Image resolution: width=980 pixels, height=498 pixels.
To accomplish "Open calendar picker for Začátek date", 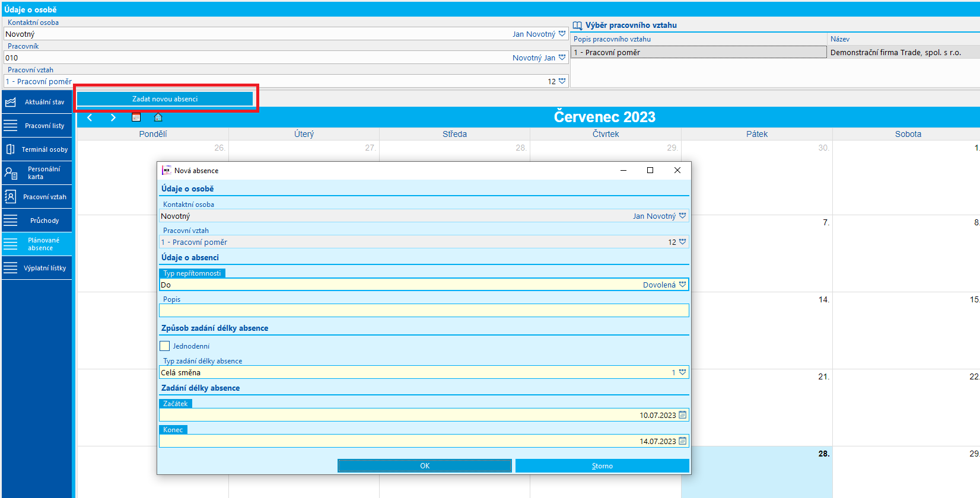I will pos(682,415).
